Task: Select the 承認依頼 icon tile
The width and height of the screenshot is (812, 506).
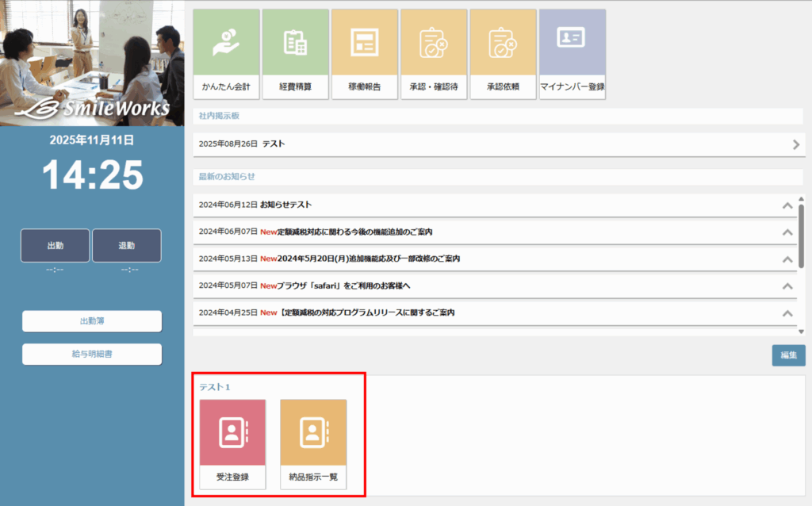Action: click(503, 54)
